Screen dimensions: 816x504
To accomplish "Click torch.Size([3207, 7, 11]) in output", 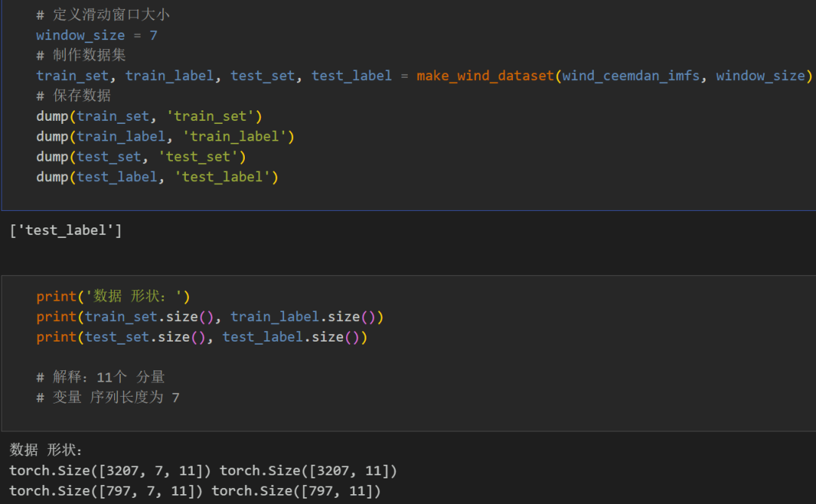I will coord(110,471).
